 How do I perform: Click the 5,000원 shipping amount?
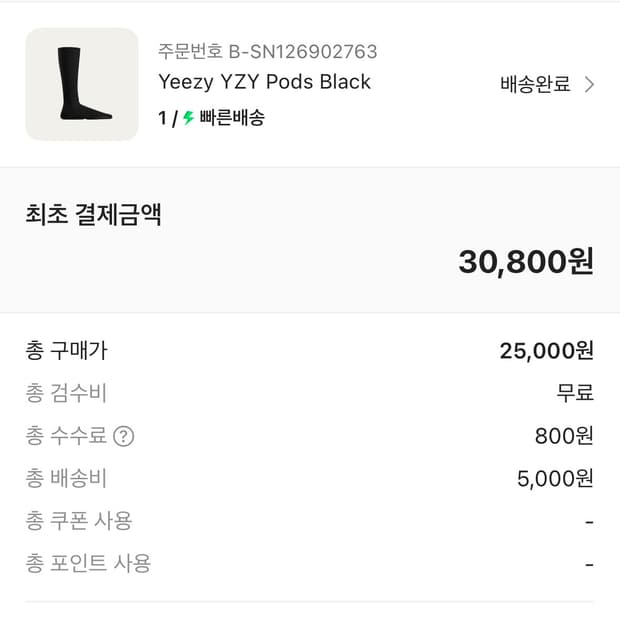point(555,478)
